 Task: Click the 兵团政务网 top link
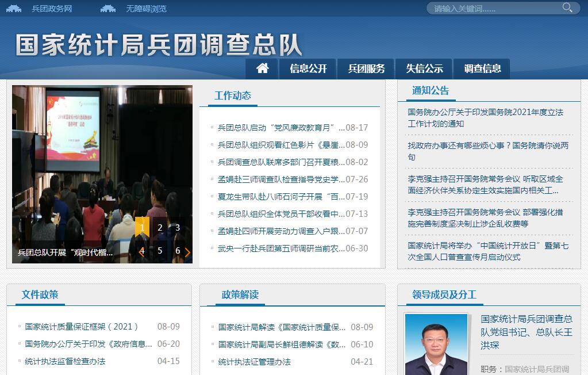(52, 9)
